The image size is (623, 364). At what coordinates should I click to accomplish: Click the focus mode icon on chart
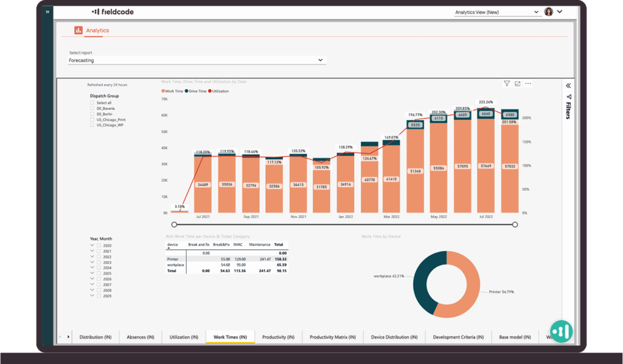pos(517,84)
